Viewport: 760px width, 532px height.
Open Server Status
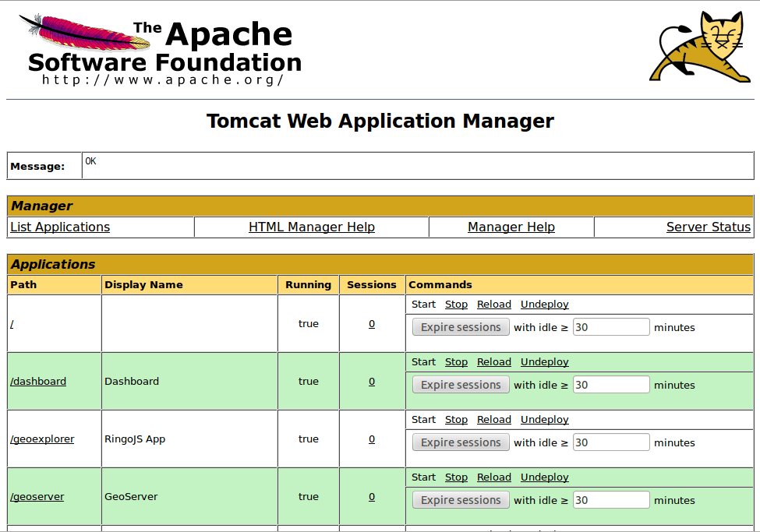click(x=708, y=227)
